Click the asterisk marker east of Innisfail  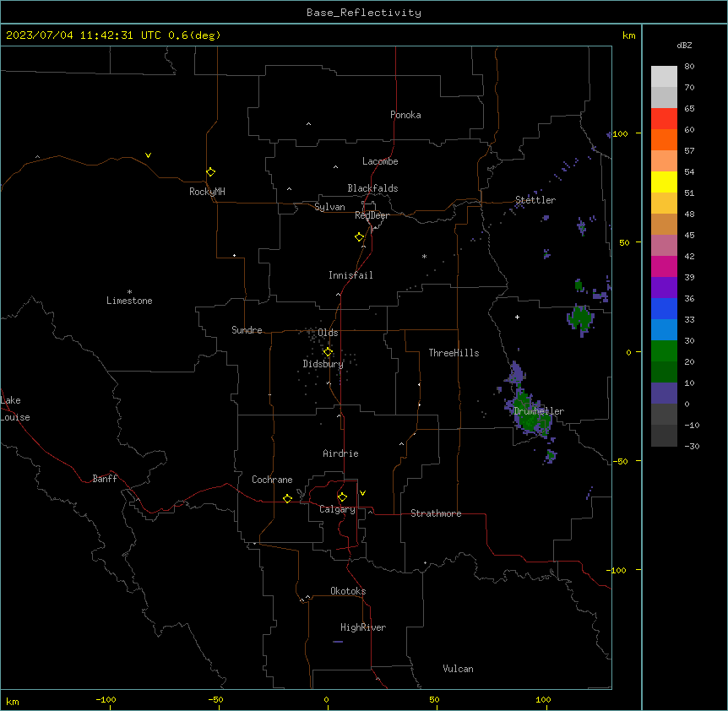[x=424, y=256]
